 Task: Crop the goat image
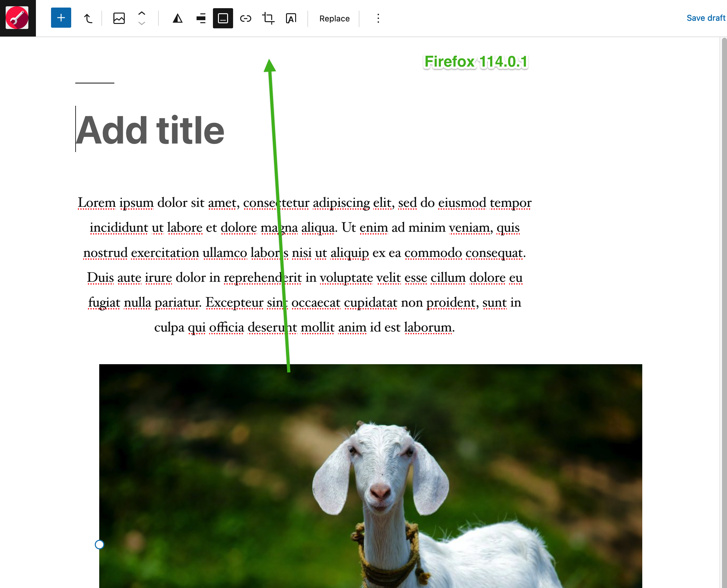pos(268,19)
